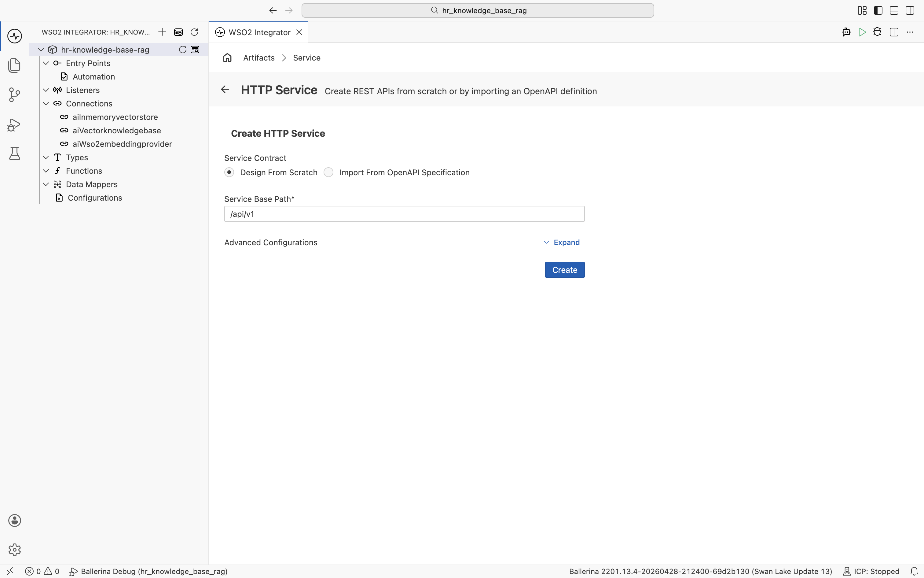Screen dimensions: 924x578
Task: Open remote window indicator in status bar
Action: coord(10,571)
